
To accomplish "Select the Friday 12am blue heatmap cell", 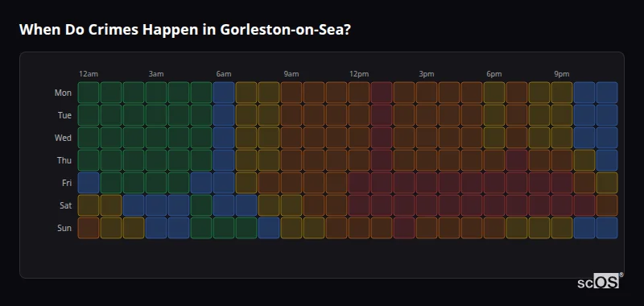I will click(89, 183).
